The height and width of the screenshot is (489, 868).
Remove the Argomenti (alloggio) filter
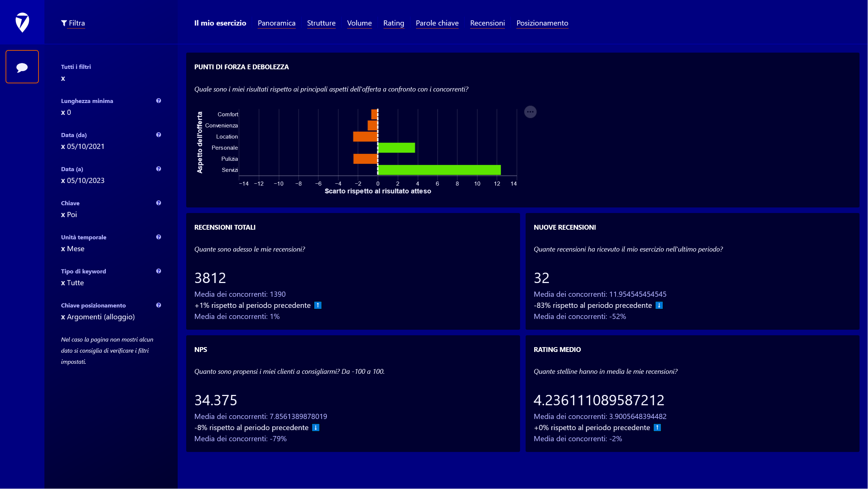63,317
